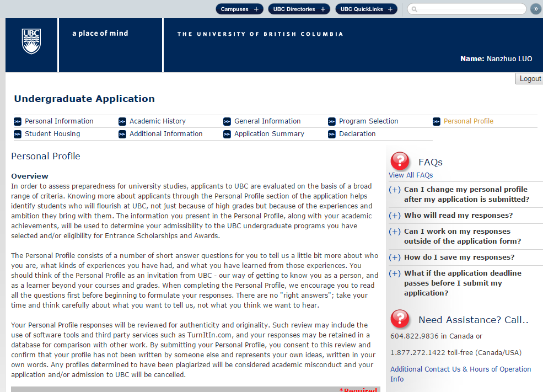
Task: Click the FAQs sidebar heading
Action: pos(431,162)
